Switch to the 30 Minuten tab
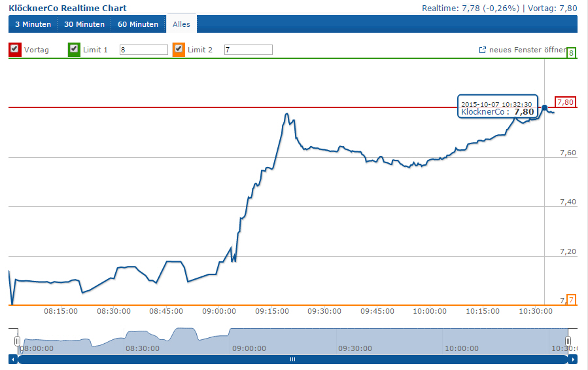Screen dimensions: 588x370 coord(84,24)
